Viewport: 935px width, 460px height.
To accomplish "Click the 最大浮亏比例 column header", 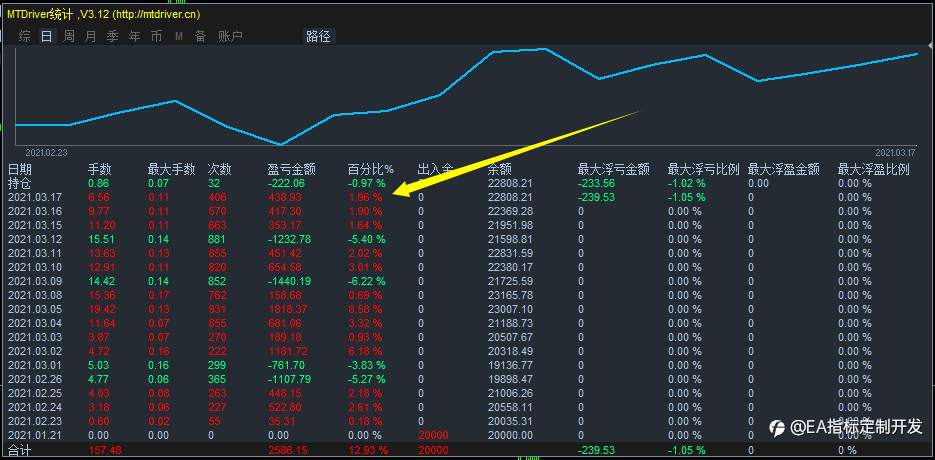I will pos(704,170).
